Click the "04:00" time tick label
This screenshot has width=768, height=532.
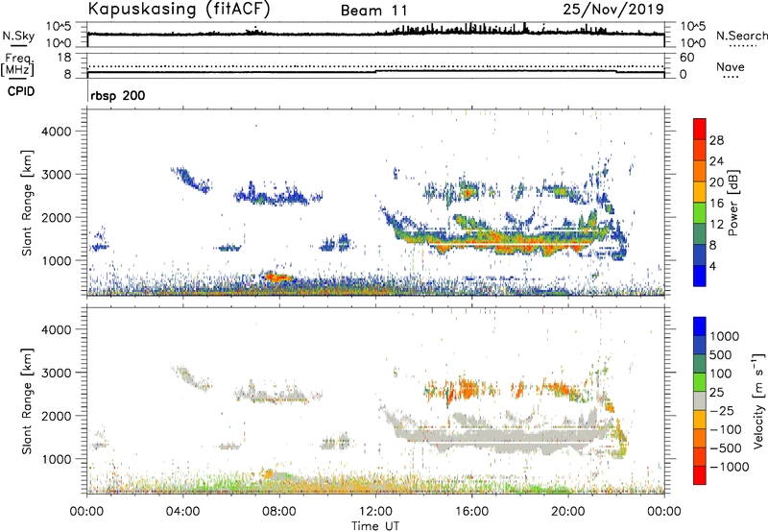(182, 512)
